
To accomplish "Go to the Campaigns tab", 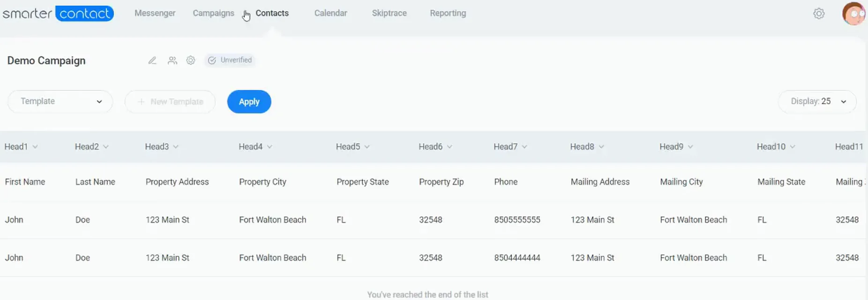I will point(213,13).
